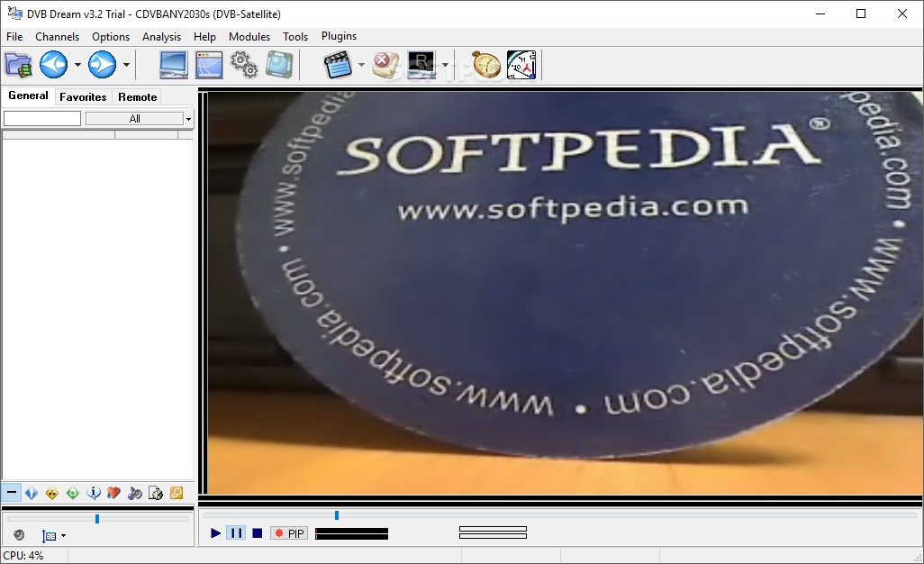Open the Options menu
Screen dimensions: 924x564
click(111, 37)
